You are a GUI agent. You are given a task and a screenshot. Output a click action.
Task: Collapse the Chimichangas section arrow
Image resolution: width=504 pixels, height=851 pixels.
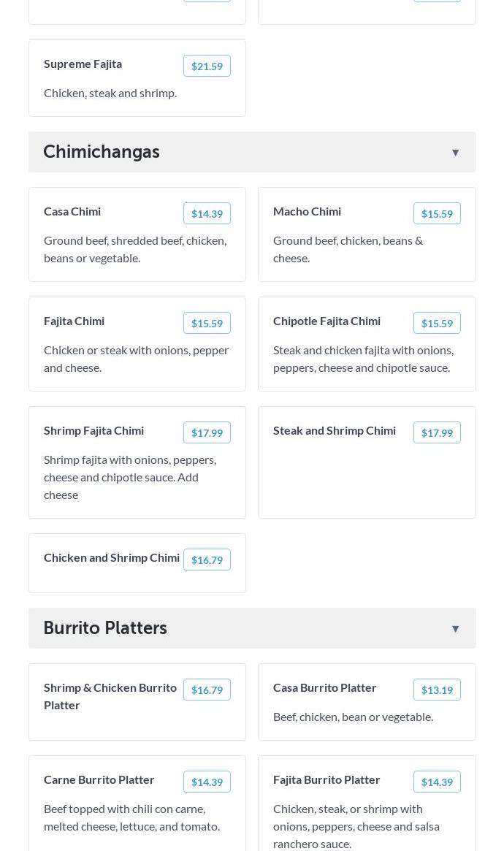455,153
